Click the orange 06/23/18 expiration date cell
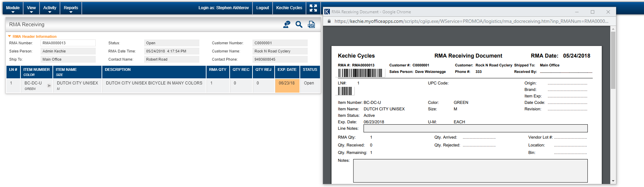Image resolution: width=644 pixels, height=187 pixels. click(x=287, y=86)
